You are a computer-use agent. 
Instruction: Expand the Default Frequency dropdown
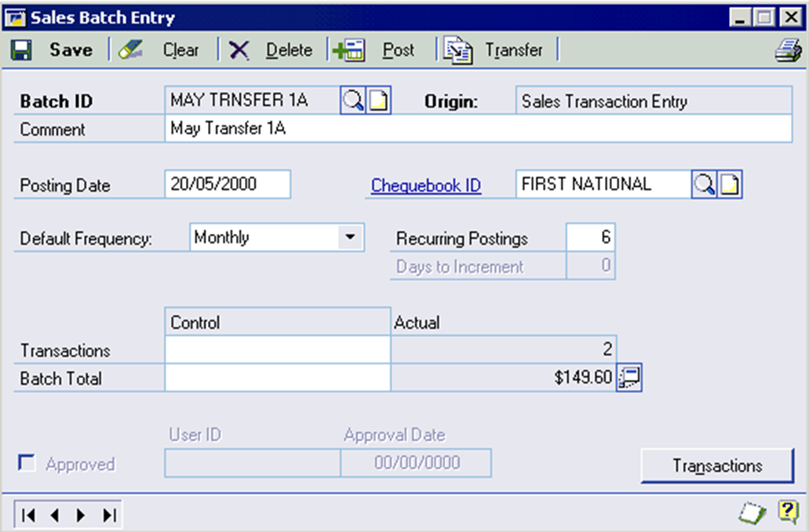[x=350, y=236]
